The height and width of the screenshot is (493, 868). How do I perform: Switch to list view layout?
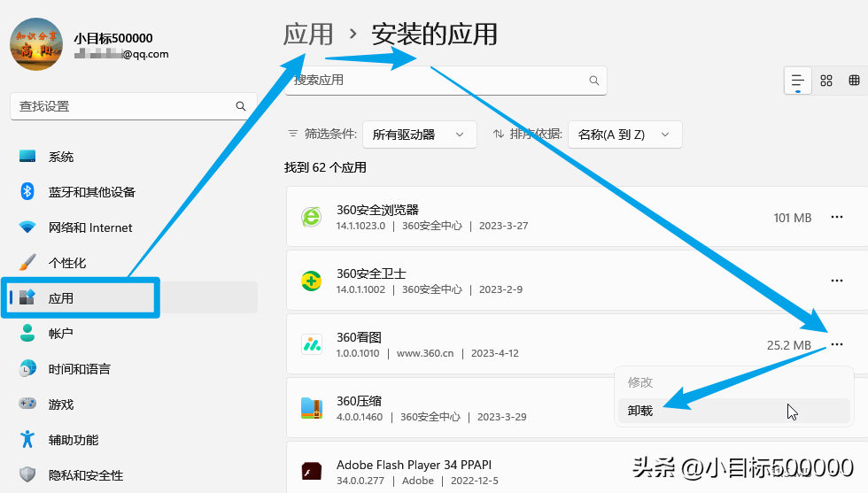click(798, 81)
